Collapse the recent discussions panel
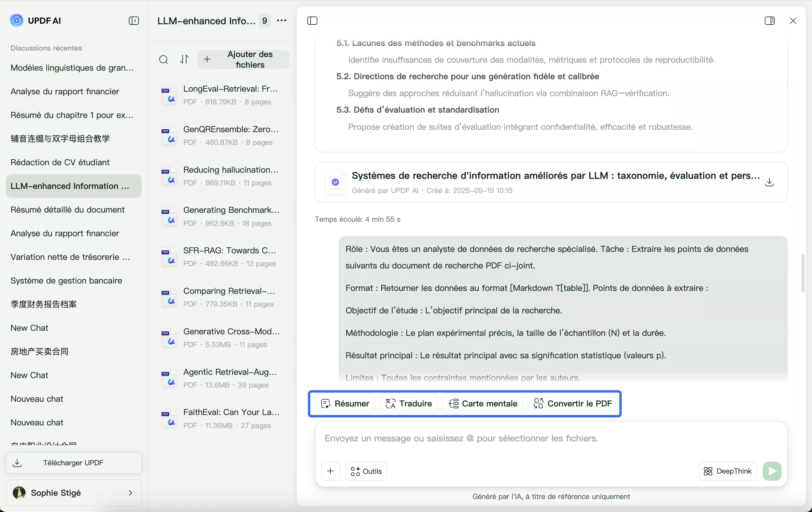The height and width of the screenshot is (512, 812). pos(134,21)
